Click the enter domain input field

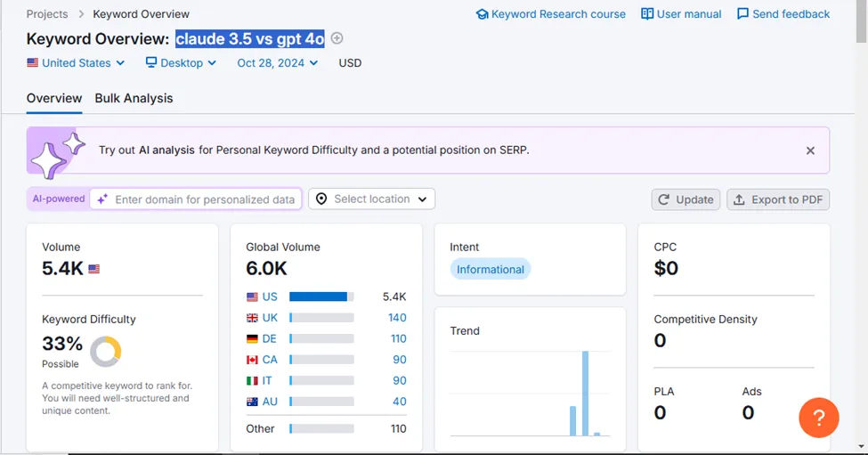click(205, 199)
